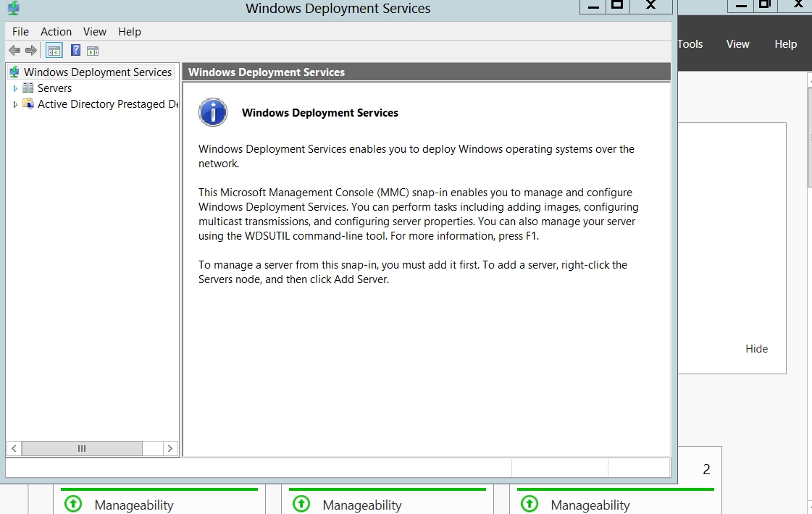Toggle the Show/Hide Action Pane toolbar icon
Screen dimensions: 812x514
pyautogui.click(x=93, y=51)
